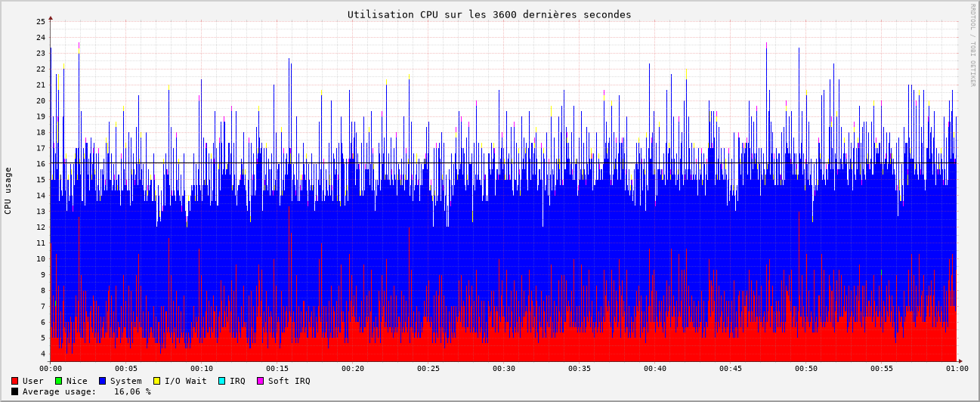Click the 00:05 time axis label

tap(126, 369)
